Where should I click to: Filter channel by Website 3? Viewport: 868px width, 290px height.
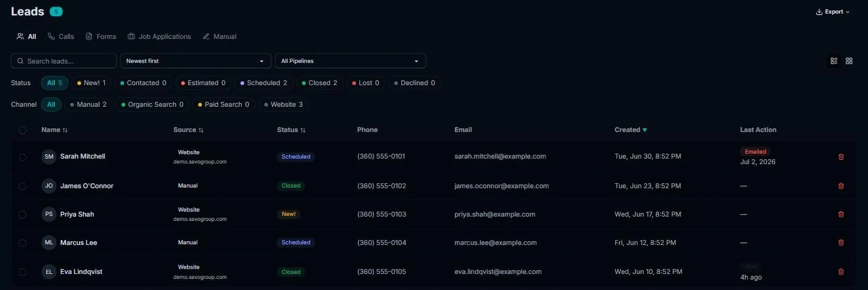point(284,104)
